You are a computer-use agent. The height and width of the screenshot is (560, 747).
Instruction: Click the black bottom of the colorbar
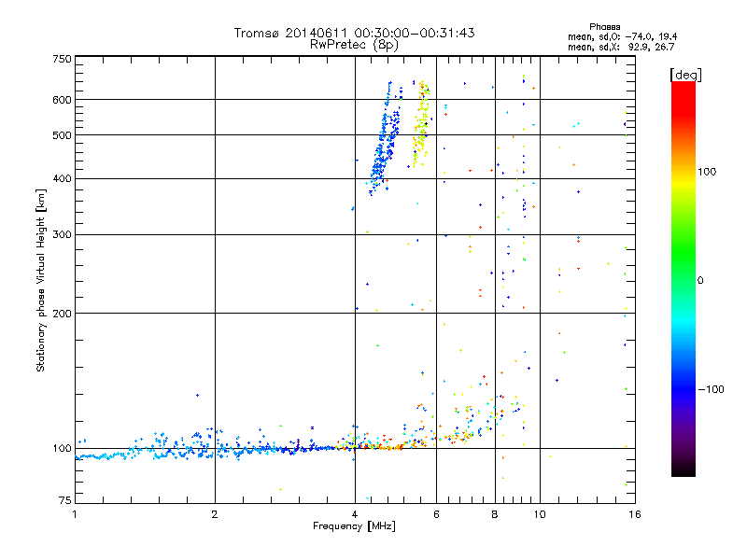coord(684,470)
